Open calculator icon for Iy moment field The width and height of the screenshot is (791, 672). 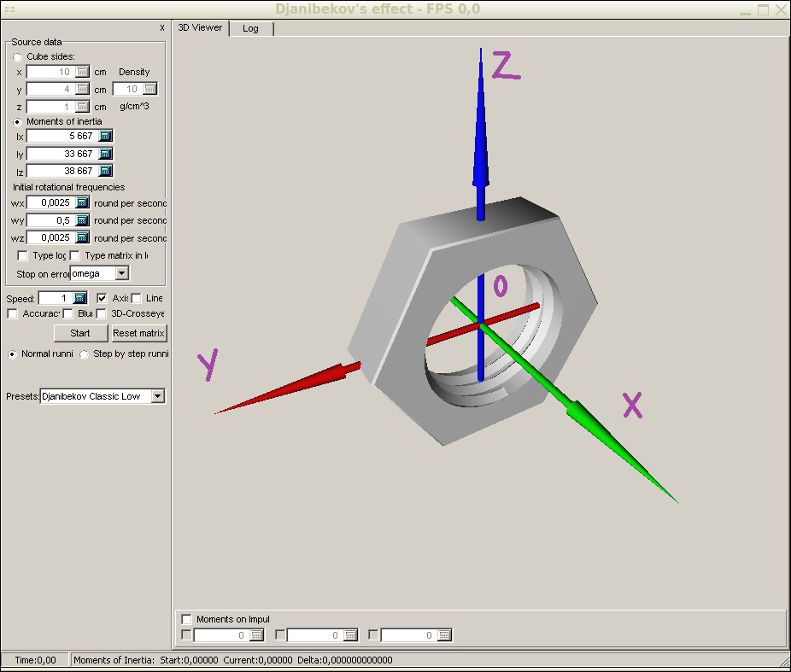[x=106, y=154]
